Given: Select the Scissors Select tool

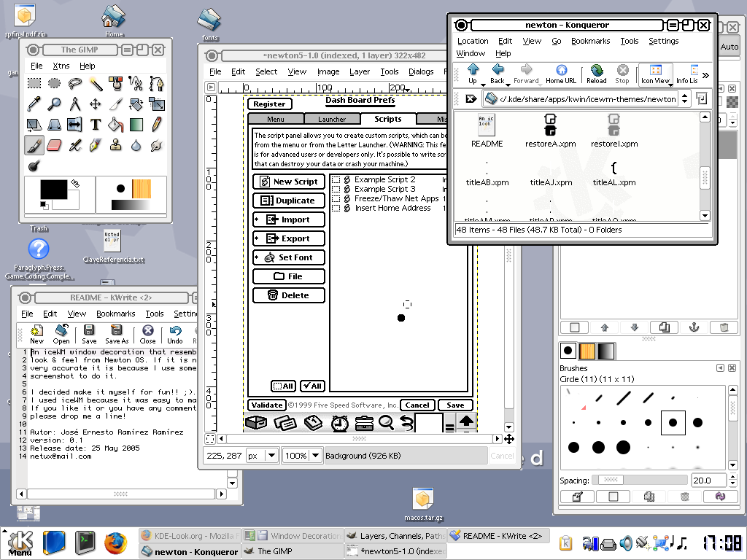Looking at the screenshot, I should pos(136,84).
